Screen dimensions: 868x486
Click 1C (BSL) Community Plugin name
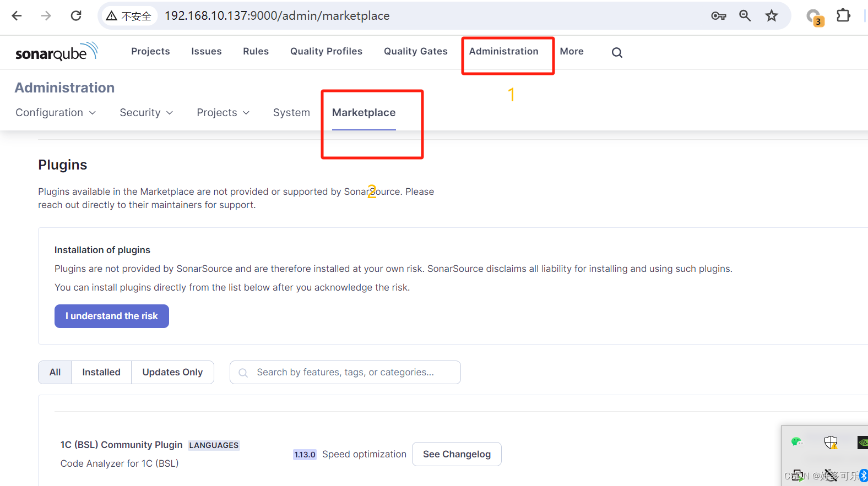coord(121,445)
